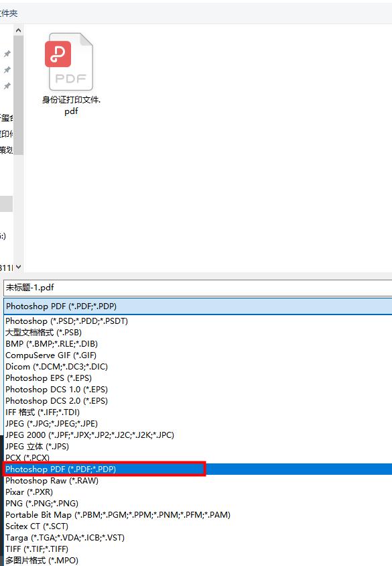Image resolution: width=392 pixels, height=566 pixels.
Task: Collapse the Photoshop PDF format combo box
Action: [x=198, y=306]
